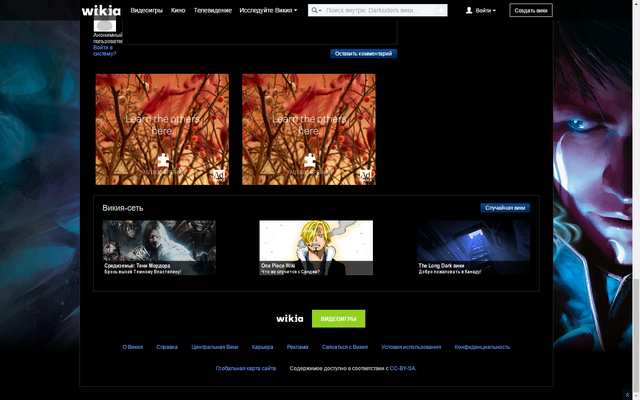Submit search with the arrow button

[441, 10]
